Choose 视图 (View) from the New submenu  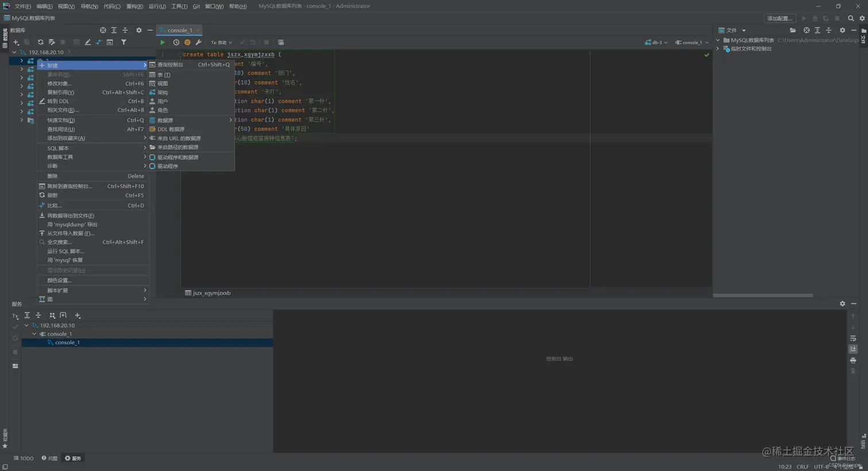[x=191, y=83]
